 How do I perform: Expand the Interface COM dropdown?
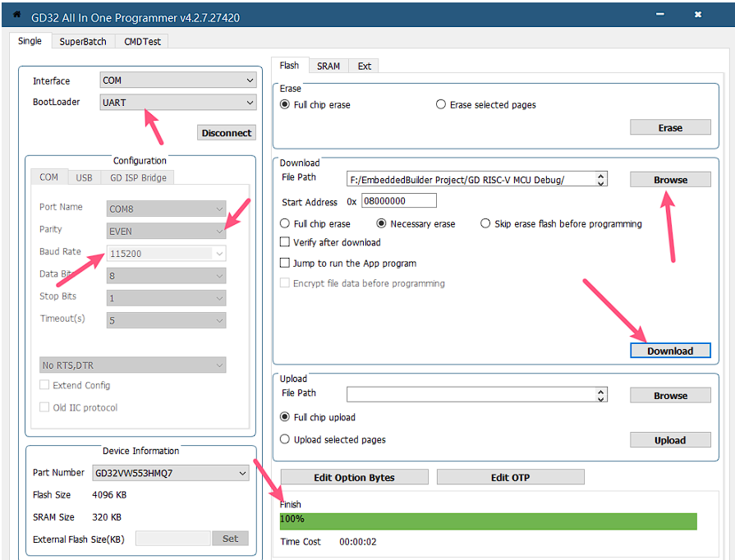coord(250,80)
